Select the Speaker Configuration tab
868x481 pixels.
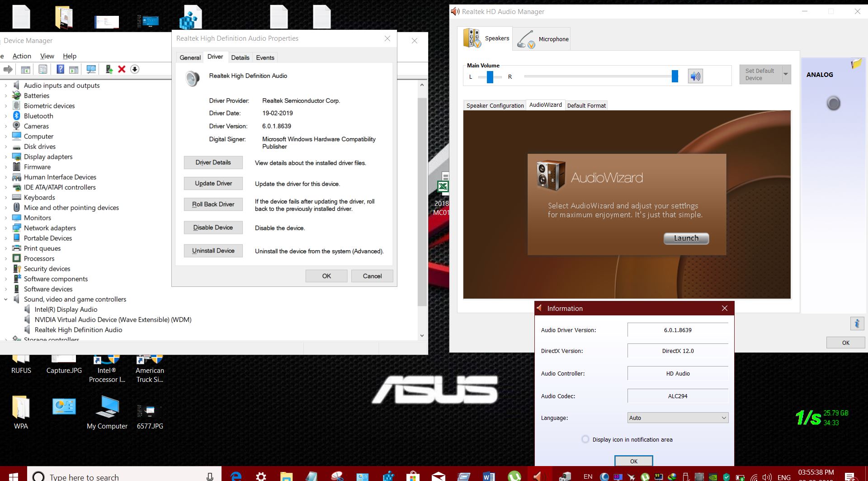tap(495, 105)
